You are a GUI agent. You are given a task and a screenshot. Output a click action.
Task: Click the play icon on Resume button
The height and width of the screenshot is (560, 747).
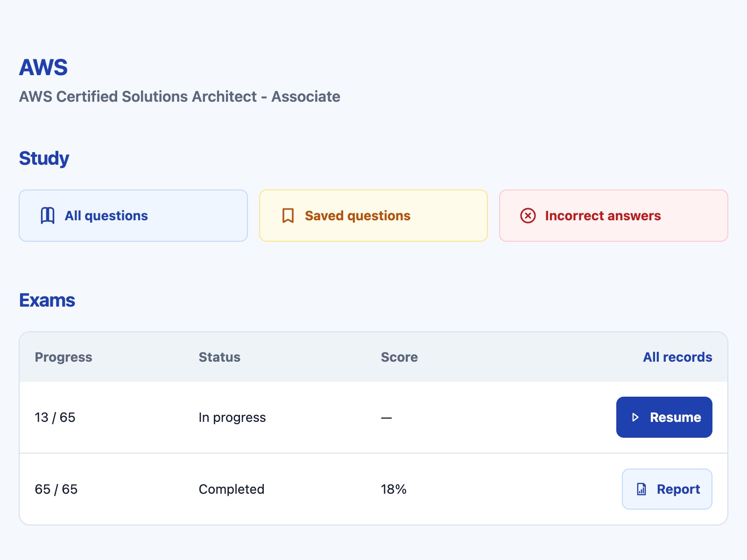[x=635, y=417]
